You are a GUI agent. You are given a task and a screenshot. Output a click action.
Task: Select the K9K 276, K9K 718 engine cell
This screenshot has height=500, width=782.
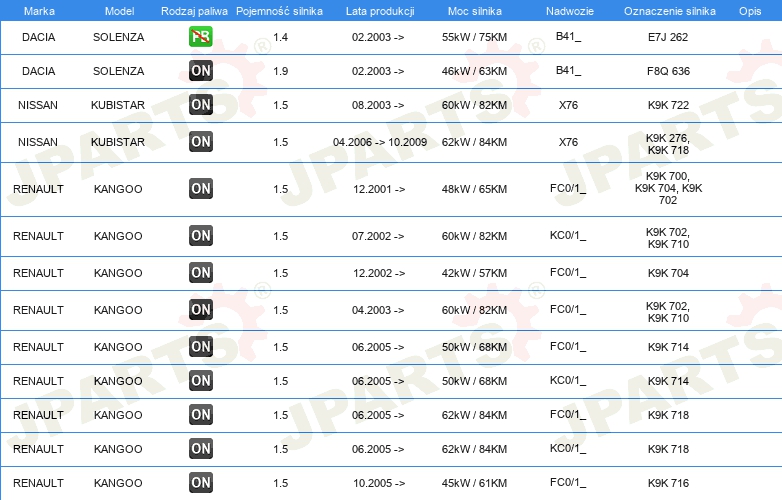(668, 144)
